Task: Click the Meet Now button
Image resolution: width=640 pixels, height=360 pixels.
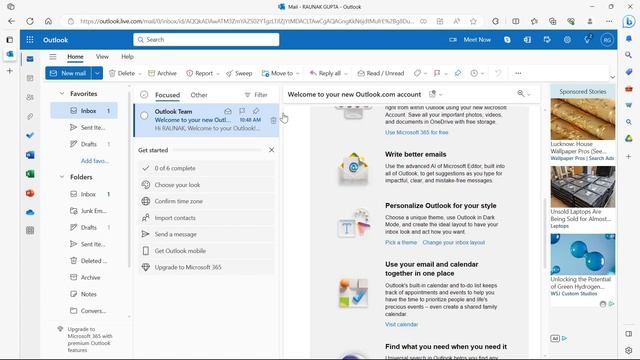Action: pos(470,40)
